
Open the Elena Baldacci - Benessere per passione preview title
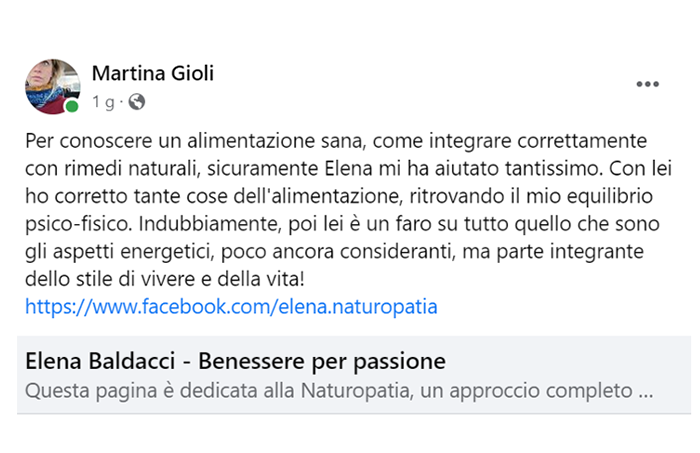coord(235,361)
